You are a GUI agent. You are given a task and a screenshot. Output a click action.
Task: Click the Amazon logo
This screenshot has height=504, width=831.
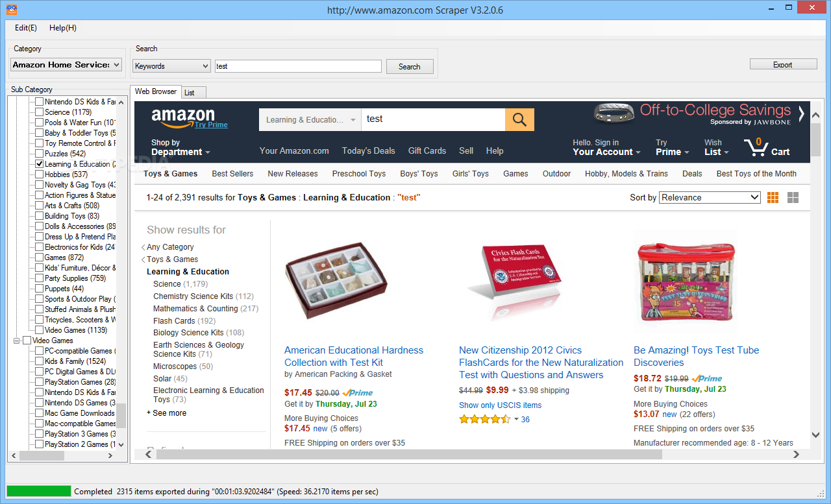point(182,117)
